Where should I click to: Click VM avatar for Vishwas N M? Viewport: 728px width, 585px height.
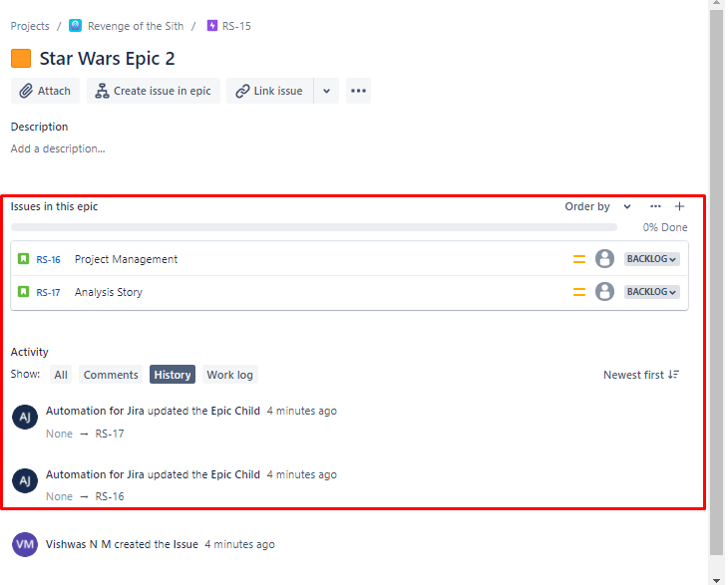[25, 544]
